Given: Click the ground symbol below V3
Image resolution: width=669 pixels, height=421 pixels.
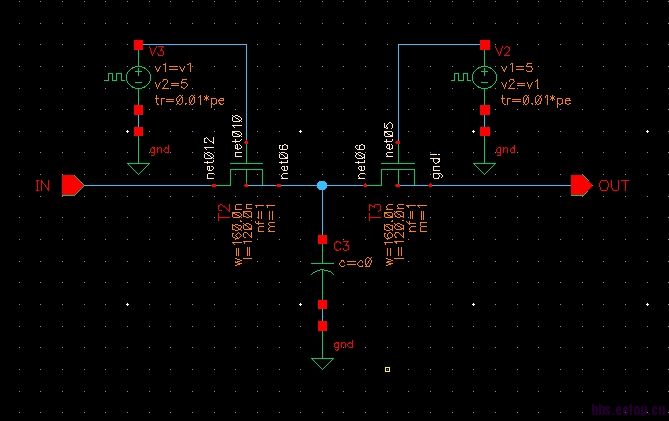Looking at the screenshot, I should [138, 169].
